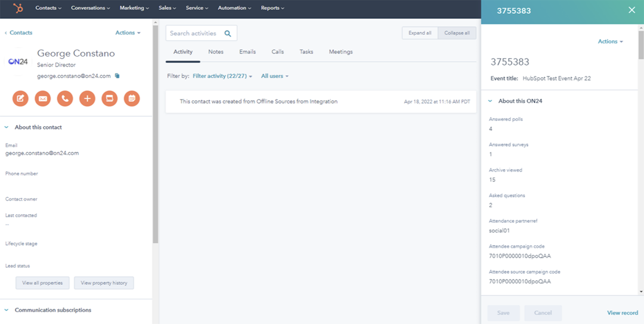Open the Marketing top menu

point(134,8)
